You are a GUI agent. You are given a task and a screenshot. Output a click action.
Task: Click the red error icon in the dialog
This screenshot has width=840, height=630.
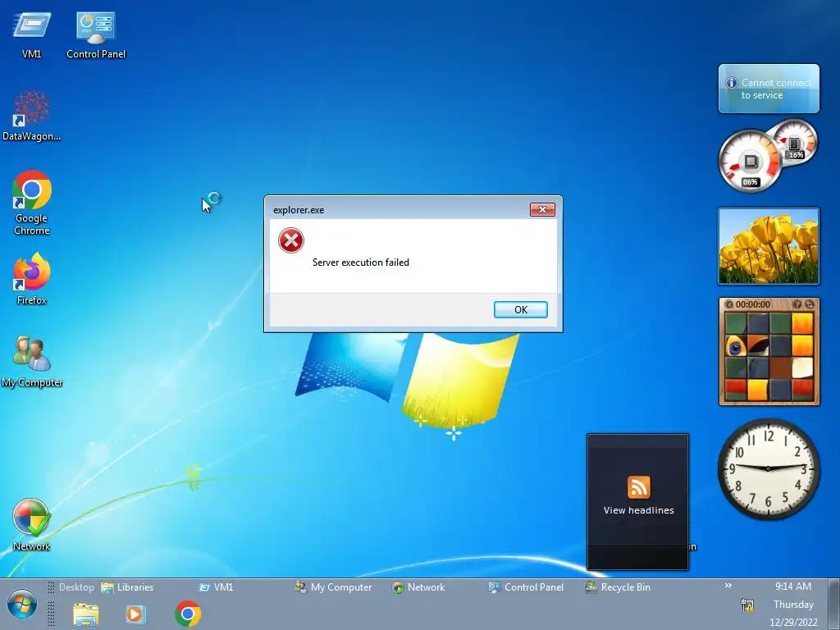coord(291,240)
